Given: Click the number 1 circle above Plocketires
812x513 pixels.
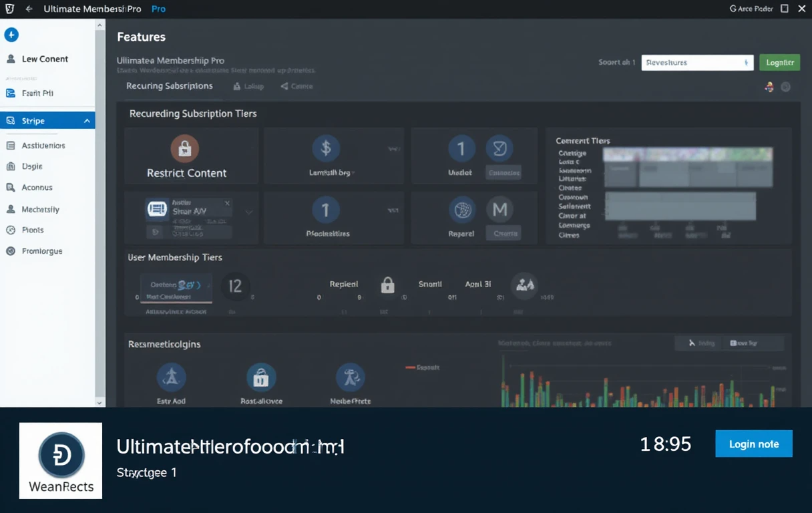Looking at the screenshot, I should pyautogui.click(x=326, y=210).
